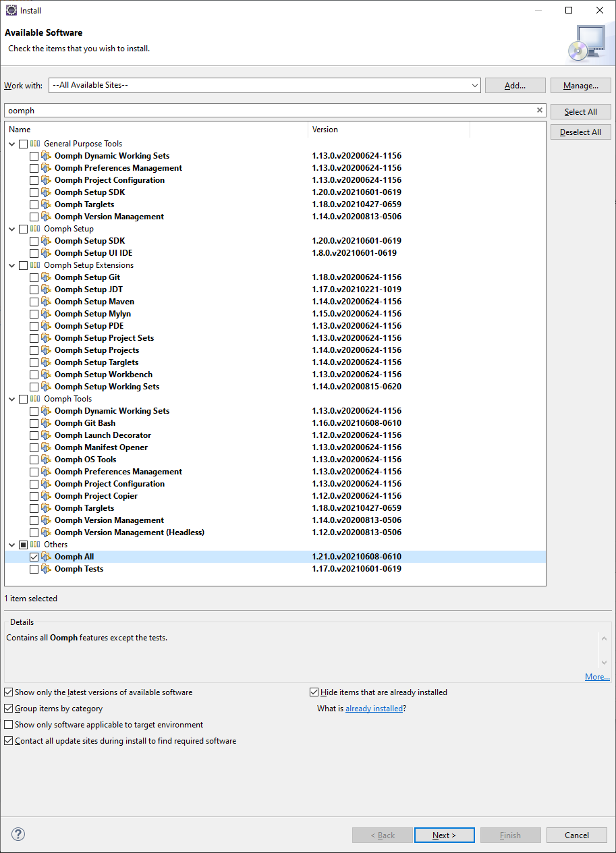Screen dimensions: 616x853
Task: Select the Oomph Setup UI IDE row
Action: tap(275, 253)
